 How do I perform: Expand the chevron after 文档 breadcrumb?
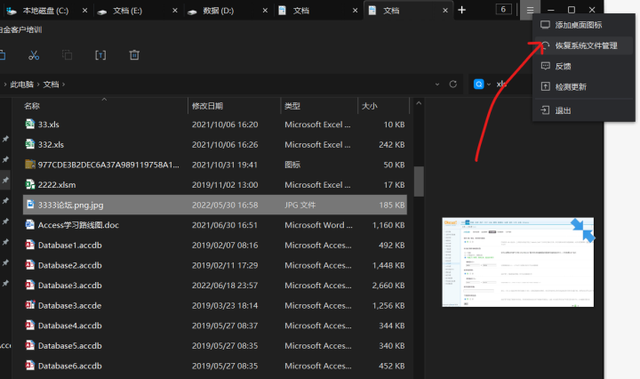click(64, 84)
